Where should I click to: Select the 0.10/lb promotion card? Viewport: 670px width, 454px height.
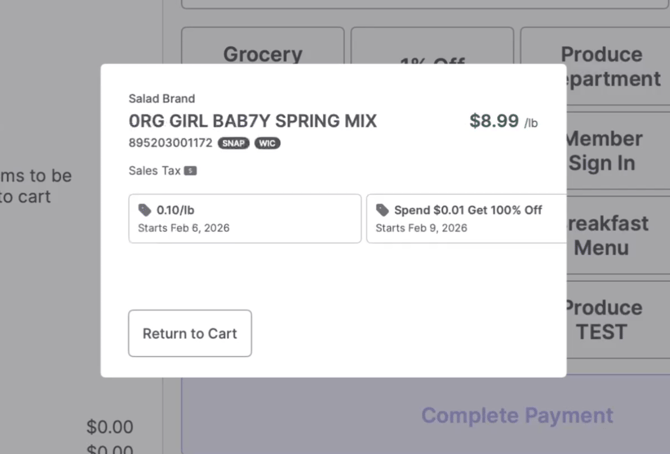point(245,218)
